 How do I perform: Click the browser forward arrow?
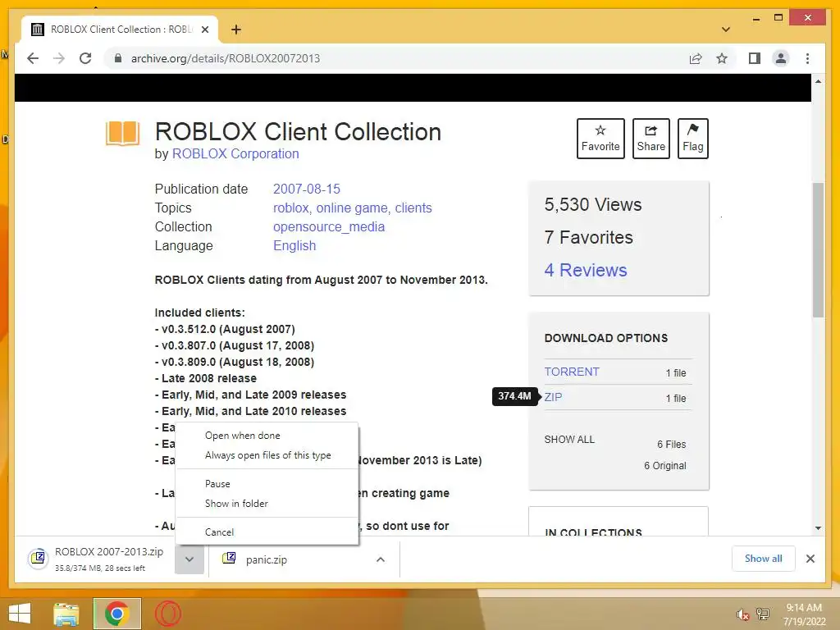pyautogui.click(x=59, y=58)
